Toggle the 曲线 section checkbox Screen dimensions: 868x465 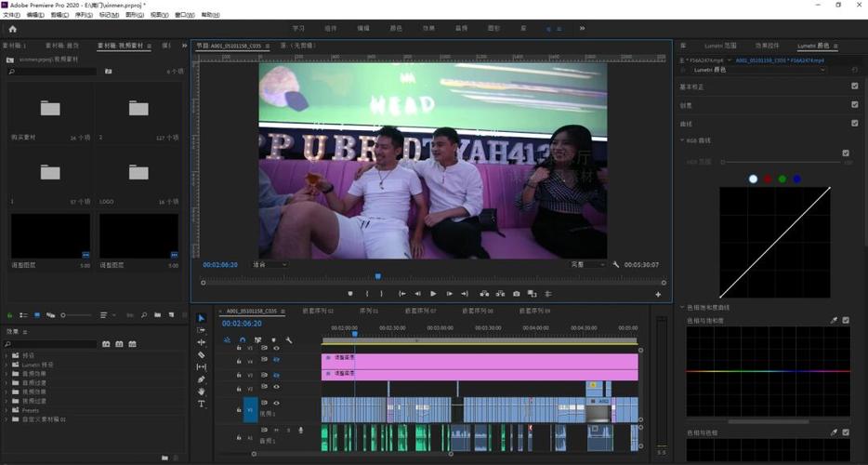855,123
